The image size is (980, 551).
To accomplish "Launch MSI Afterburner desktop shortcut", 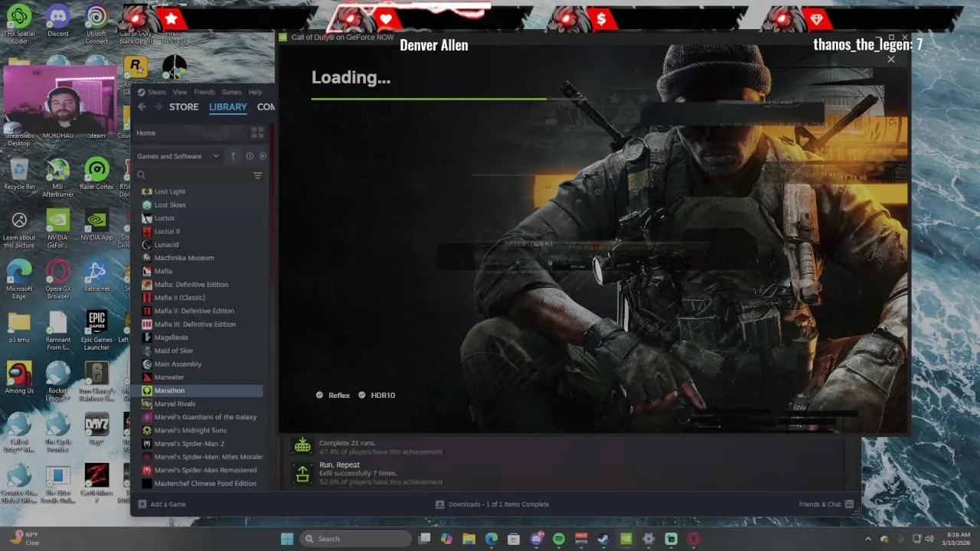I will 58,178.
